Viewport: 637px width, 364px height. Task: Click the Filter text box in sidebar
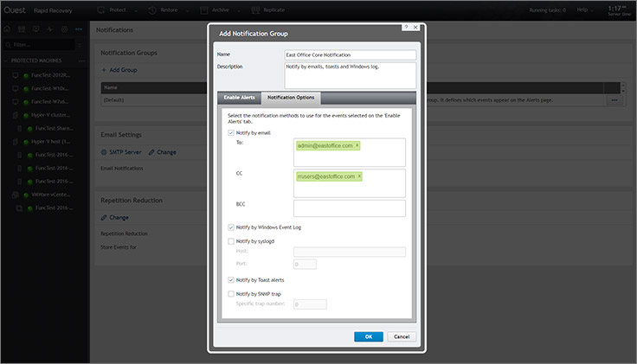(39, 45)
